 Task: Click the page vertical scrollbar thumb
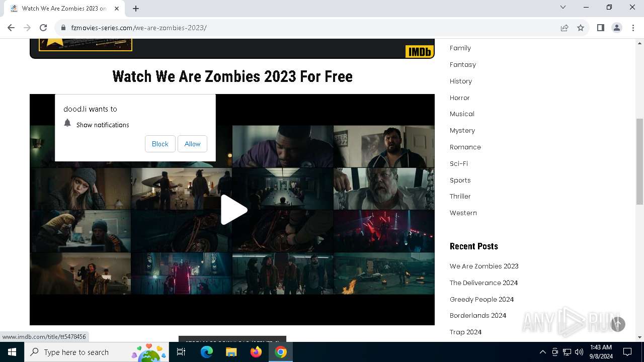pos(639,161)
